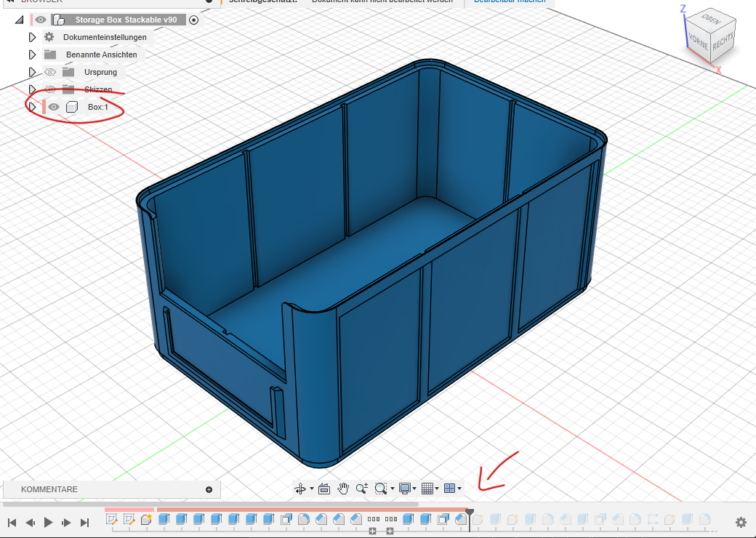
Task: Select the Benannte Ansichten label
Action: tap(101, 55)
